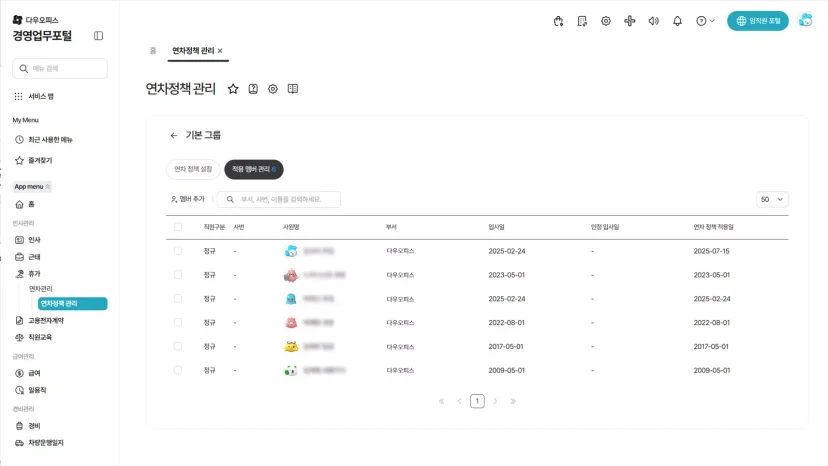Click the 다우오피스 logo at top left

click(35, 20)
